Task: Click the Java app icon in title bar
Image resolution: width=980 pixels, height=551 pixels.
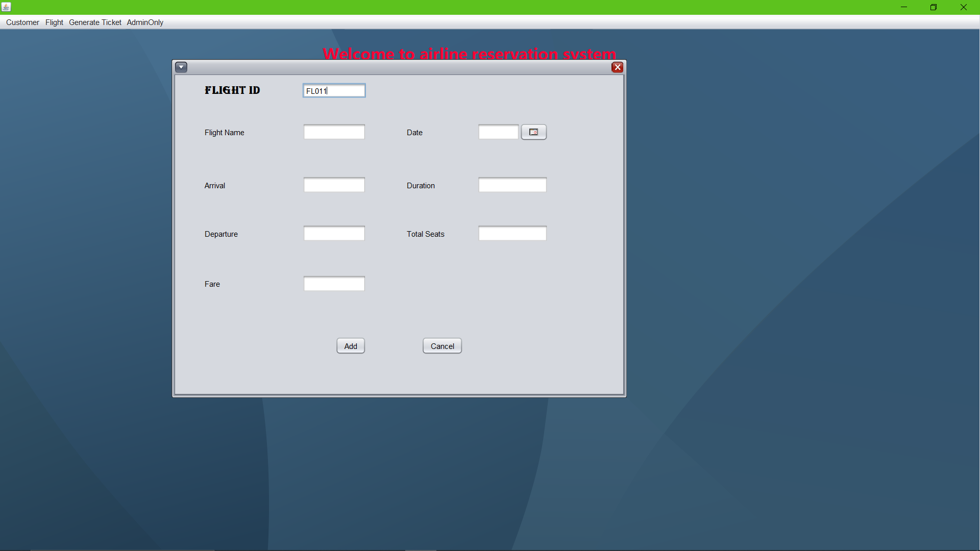Action: tap(6, 7)
